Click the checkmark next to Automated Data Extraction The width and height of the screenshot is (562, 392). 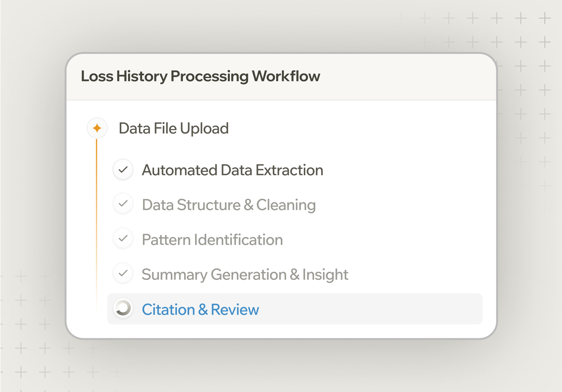click(123, 170)
